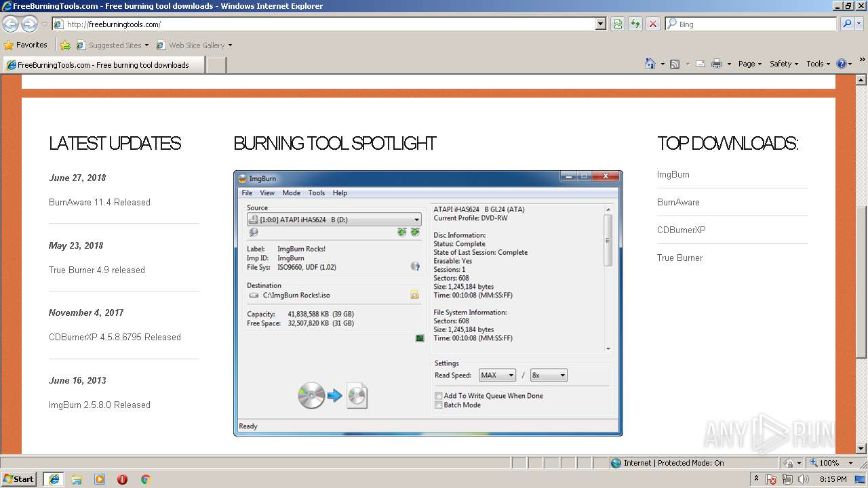The height and width of the screenshot is (488, 868).
Task: Click the page scroll down arrow
Action: 862,448
